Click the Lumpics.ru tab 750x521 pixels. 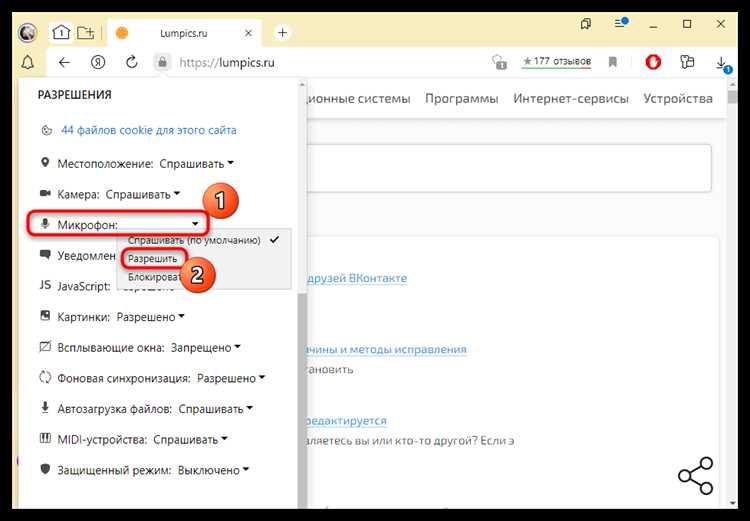(x=184, y=33)
